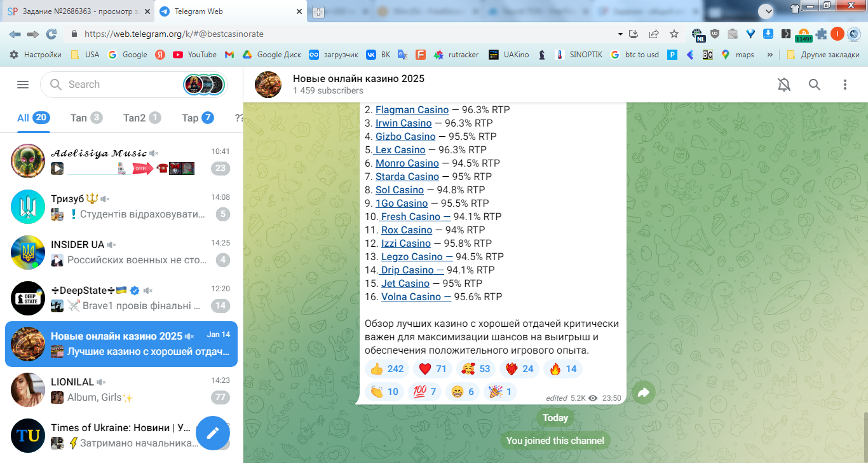
Task: Open the browser extensions puzzle icon
Action: point(822,34)
